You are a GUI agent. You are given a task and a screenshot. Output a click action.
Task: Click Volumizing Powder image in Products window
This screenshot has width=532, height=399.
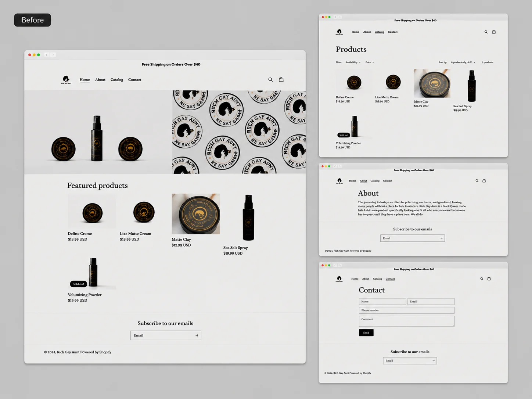tap(354, 127)
